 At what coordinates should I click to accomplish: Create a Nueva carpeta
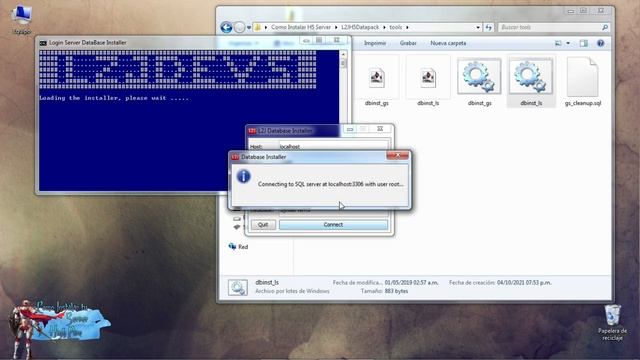pyautogui.click(x=448, y=43)
